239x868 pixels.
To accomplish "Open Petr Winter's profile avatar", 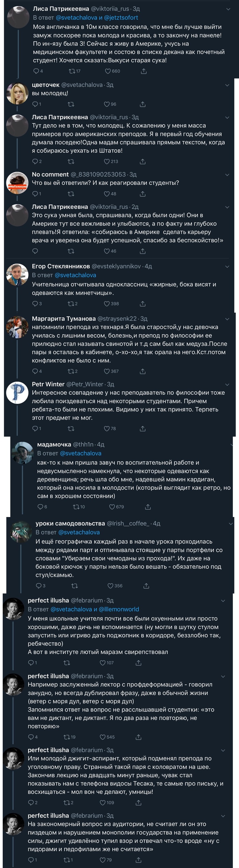I will (x=17, y=392).
